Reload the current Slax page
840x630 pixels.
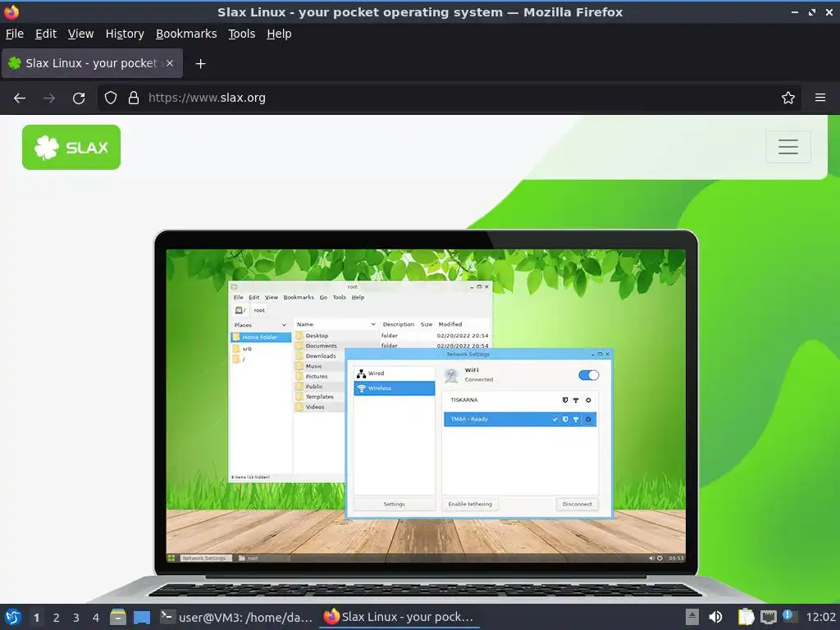pyautogui.click(x=79, y=98)
